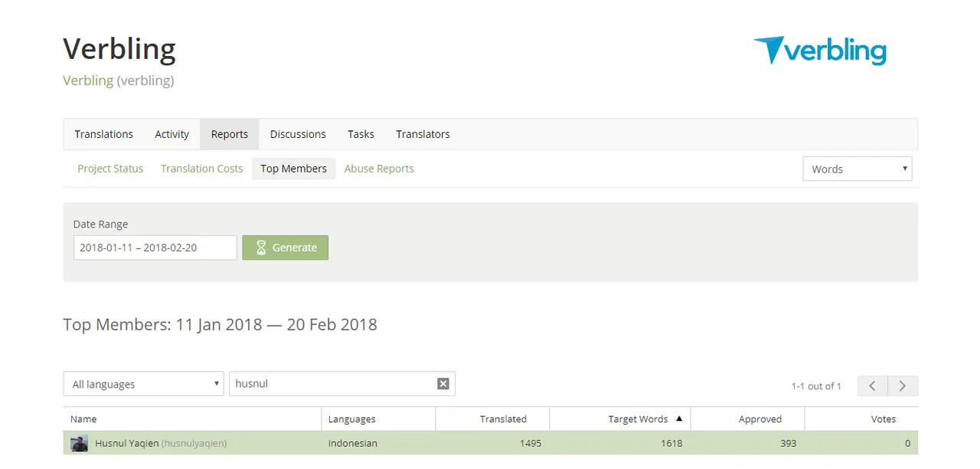Click the Verbling logo
This screenshot has height=469, width=980.
819,51
